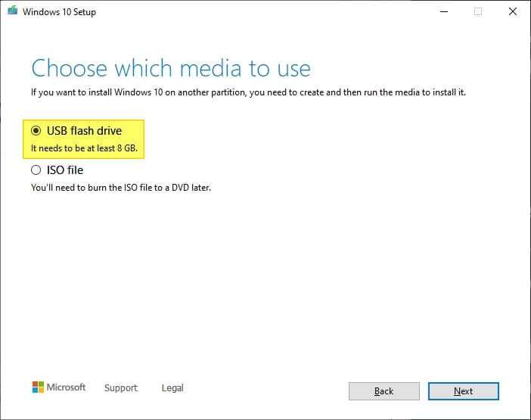Screen dimensions: 531x420
Task: Open the Legal link
Action: [x=172, y=387]
